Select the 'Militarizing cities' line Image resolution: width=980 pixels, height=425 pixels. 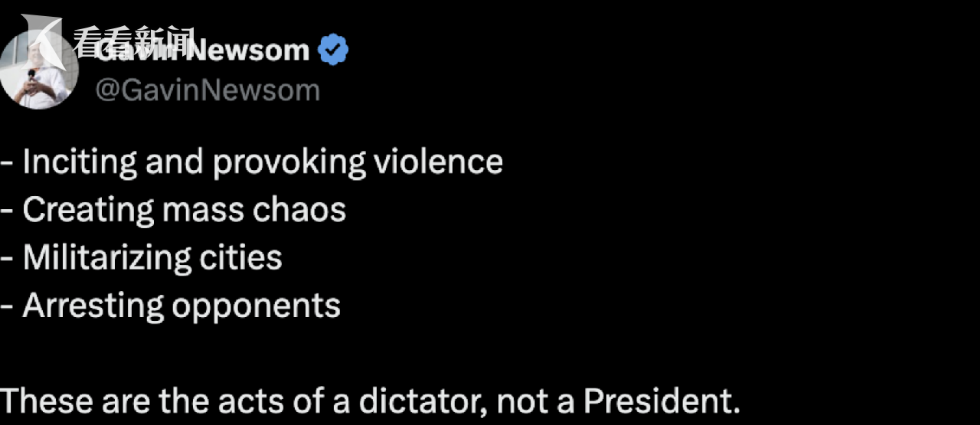coord(141,257)
